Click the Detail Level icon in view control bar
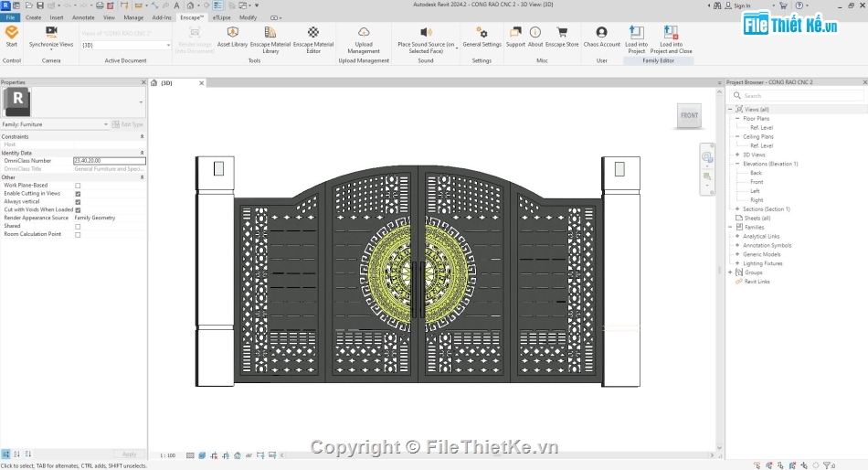The image size is (868, 470). pyautogui.click(x=190, y=455)
